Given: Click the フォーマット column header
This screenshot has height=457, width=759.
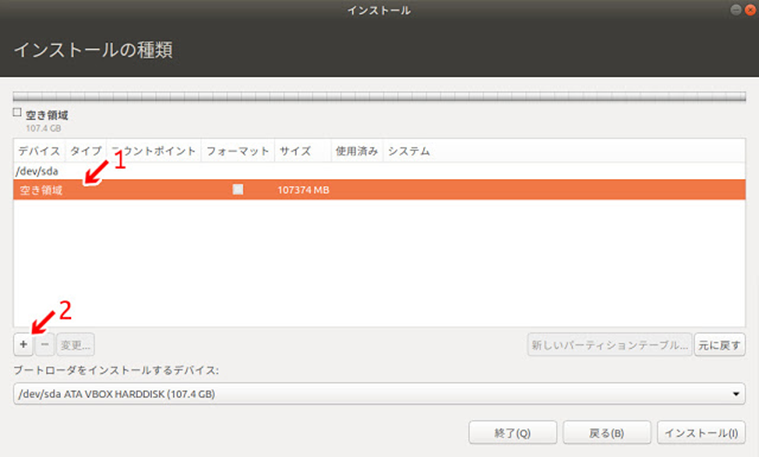Looking at the screenshot, I should (x=238, y=151).
